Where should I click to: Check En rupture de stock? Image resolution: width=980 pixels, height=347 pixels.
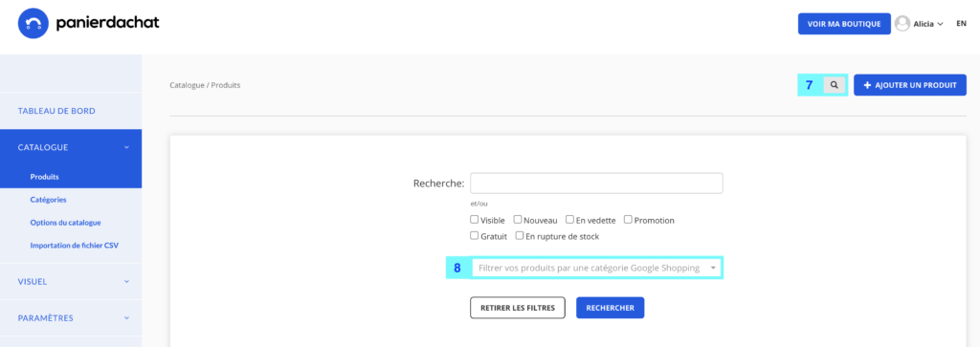(x=520, y=236)
